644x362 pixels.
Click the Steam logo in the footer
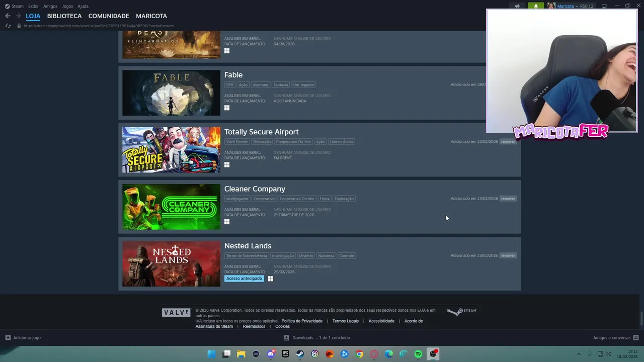461,311
